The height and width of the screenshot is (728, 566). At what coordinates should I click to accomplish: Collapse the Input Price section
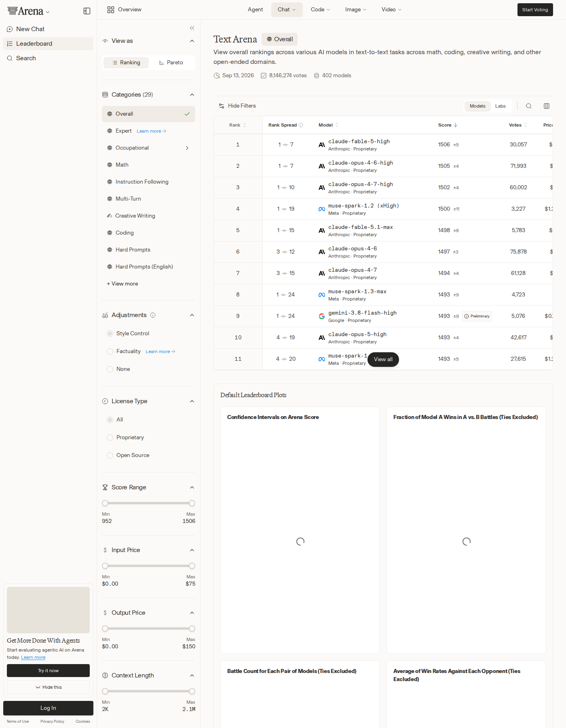[x=192, y=550]
